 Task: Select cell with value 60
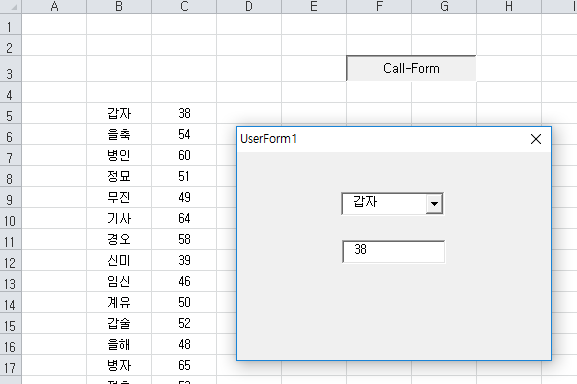pos(184,155)
